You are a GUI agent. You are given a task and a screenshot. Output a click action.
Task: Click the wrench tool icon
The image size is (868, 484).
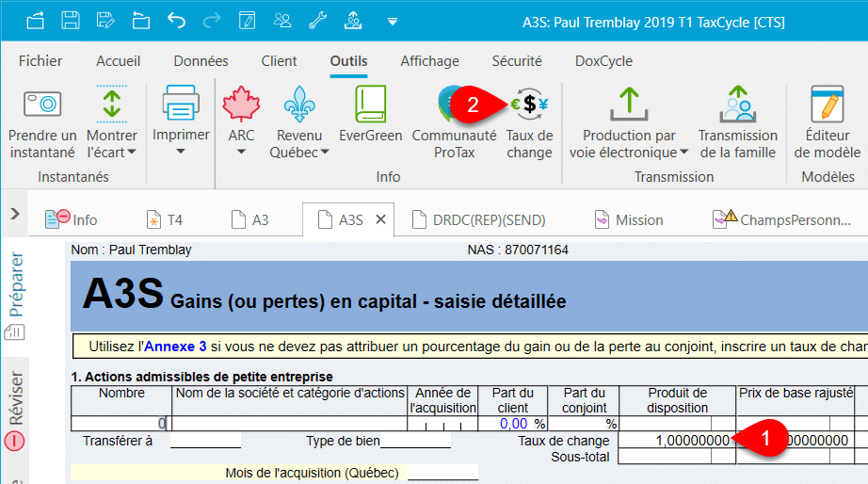[x=318, y=22]
